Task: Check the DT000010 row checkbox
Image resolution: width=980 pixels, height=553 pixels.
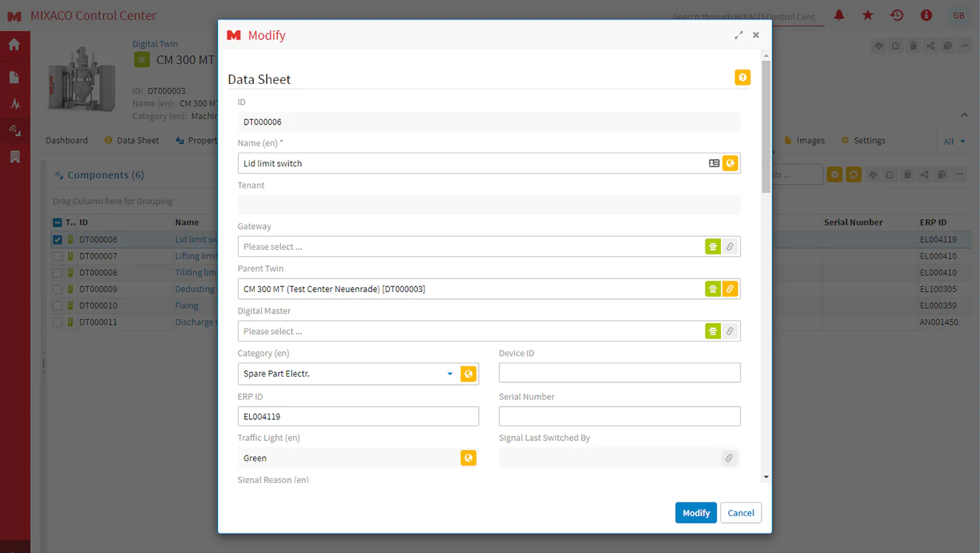Action: pos(57,306)
